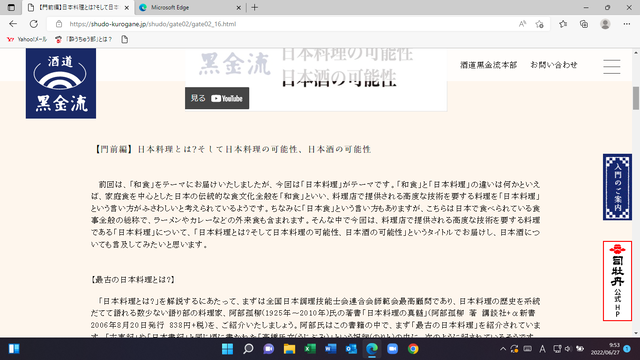The height and width of the screenshot is (360, 640).
Task: Open the 入門のご案内 side banner
Action: 617,187
